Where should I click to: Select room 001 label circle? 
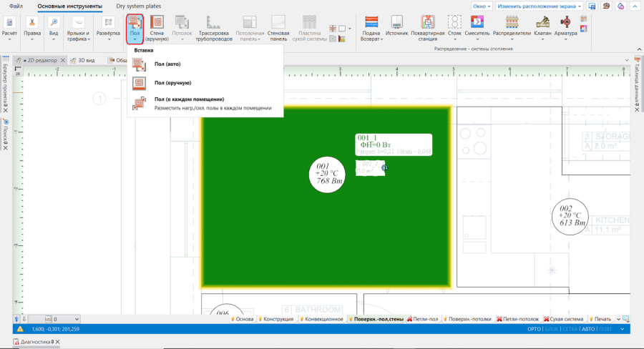(x=327, y=174)
